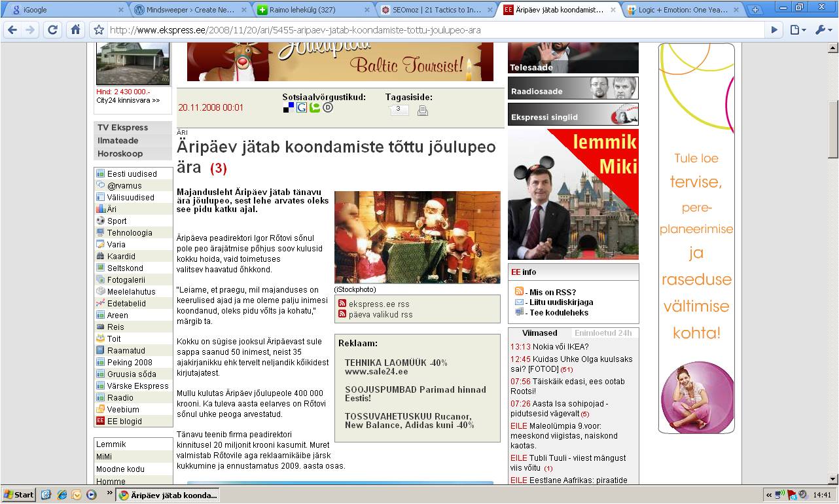Open the Raadiosaade banner
Screen dimensions: 839x504
[x=573, y=88]
